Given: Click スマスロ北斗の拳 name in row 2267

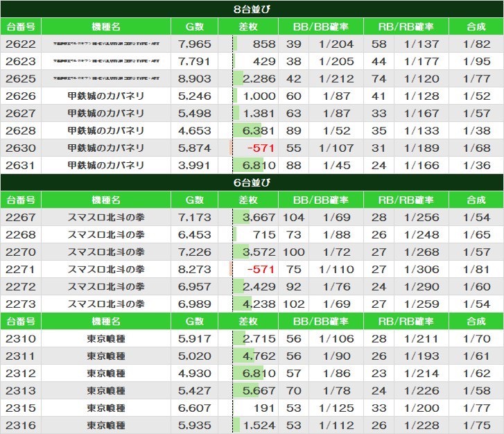Looking at the screenshot, I should click(106, 218).
